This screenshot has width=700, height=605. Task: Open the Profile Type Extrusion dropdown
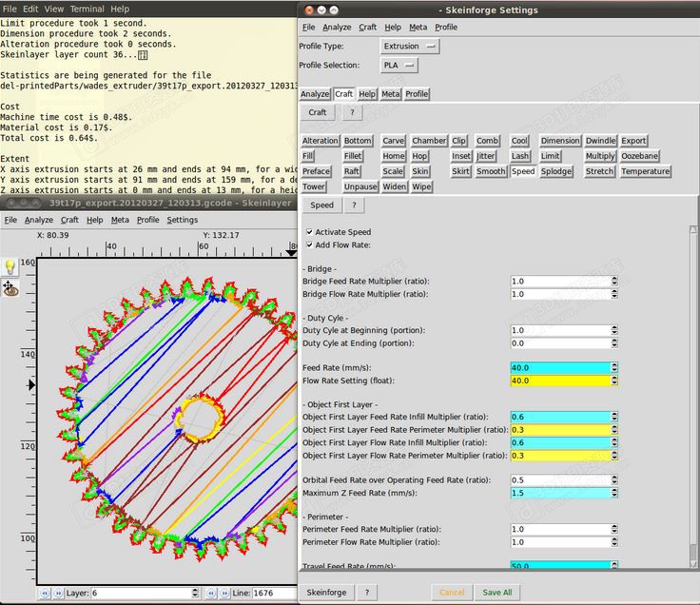click(411, 46)
